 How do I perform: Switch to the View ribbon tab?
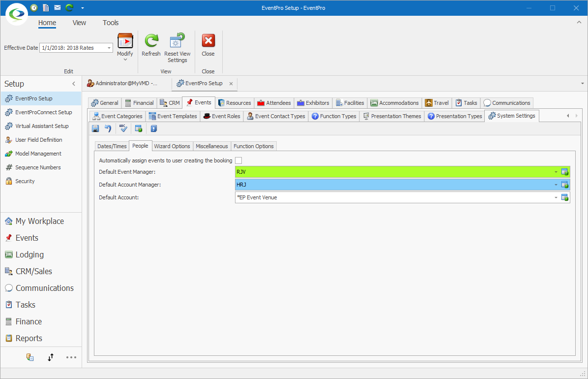coord(79,23)
